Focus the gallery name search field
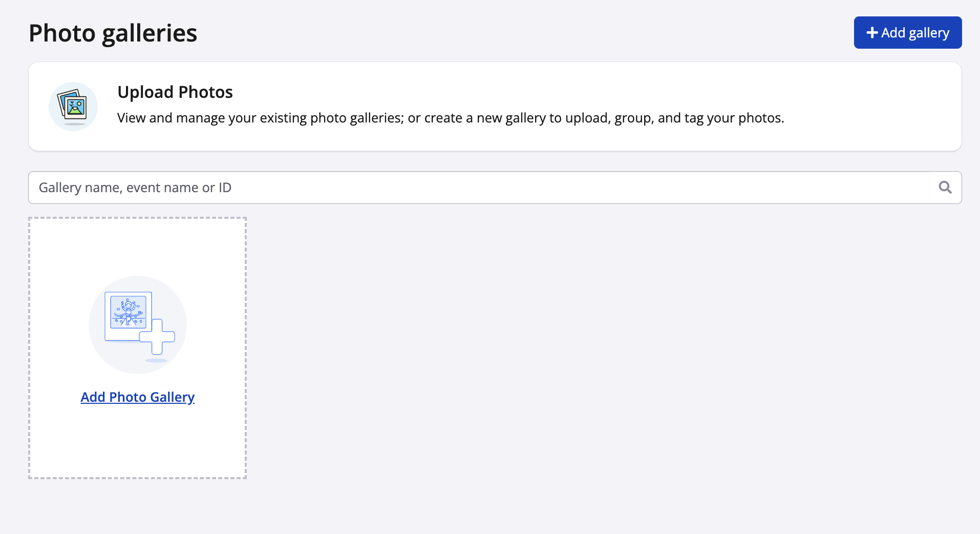Image resolution: width=980 pixels, height=534 pixels. tap(461, 188)
